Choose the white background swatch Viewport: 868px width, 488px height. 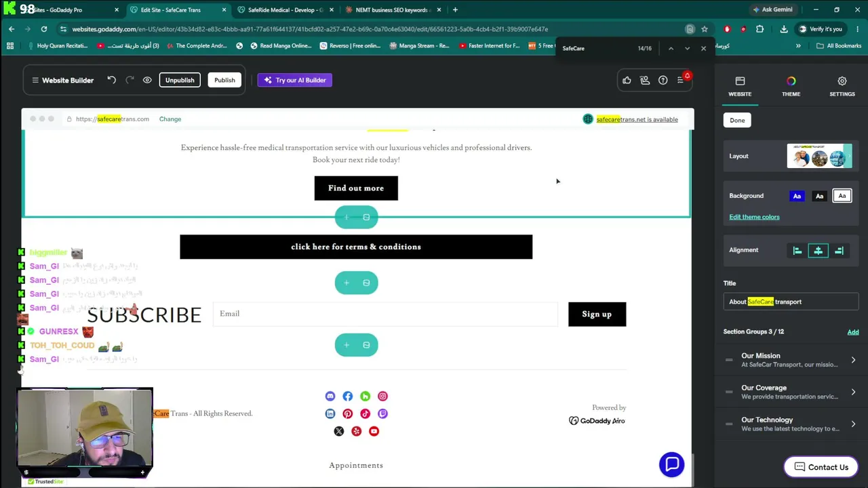842,196
